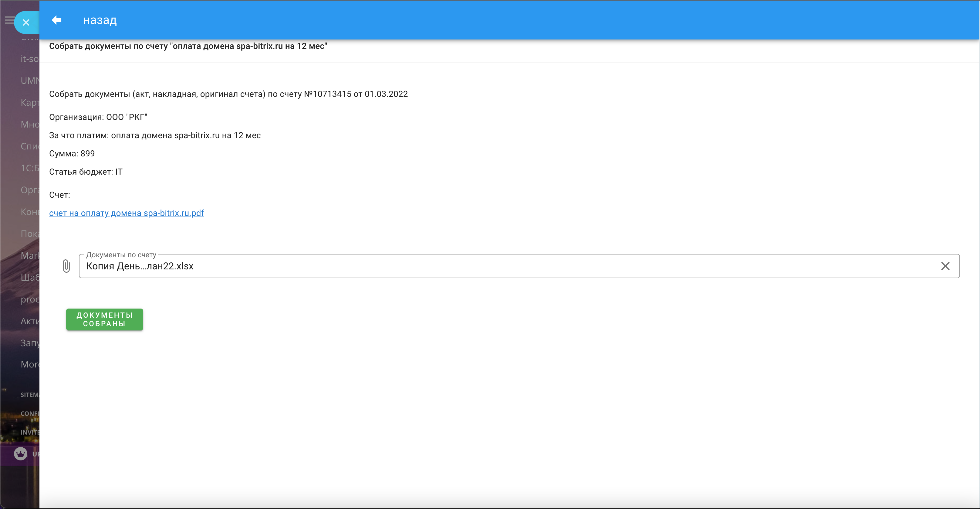Expand the More item in sidebar
Viewport: 980px width, 509px height.
pos(30,364)
